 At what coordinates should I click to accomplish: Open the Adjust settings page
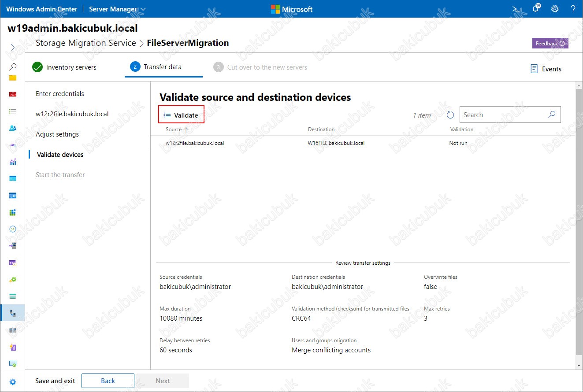pyautogui.click(x=57, y=134)
